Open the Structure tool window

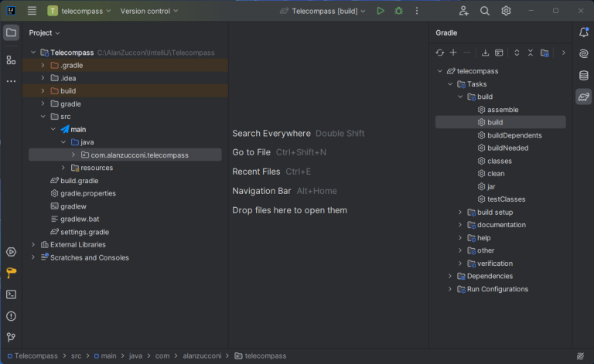(11, 60)
